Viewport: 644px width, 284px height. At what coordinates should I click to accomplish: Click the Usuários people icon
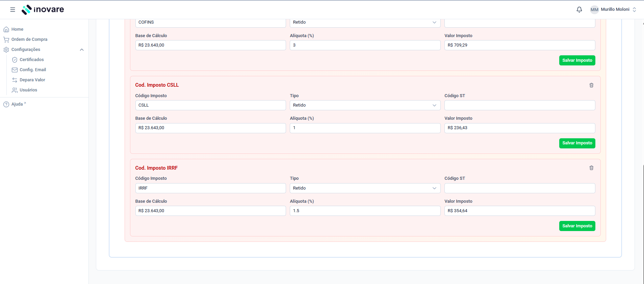tap(15, 90)
